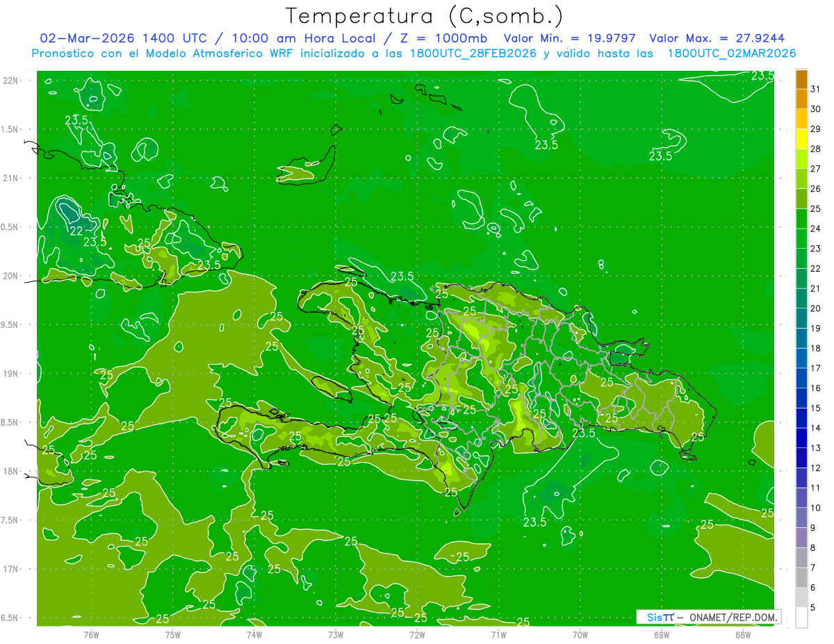Screen dimensions: 834x644
Task: Click the 20N latitude axis label
Action: pos(10,276)
